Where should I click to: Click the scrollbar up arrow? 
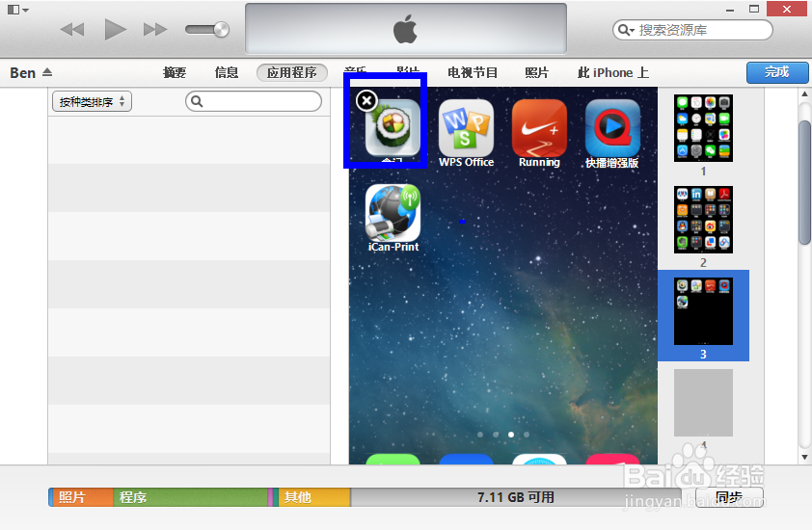pos(804,94)
